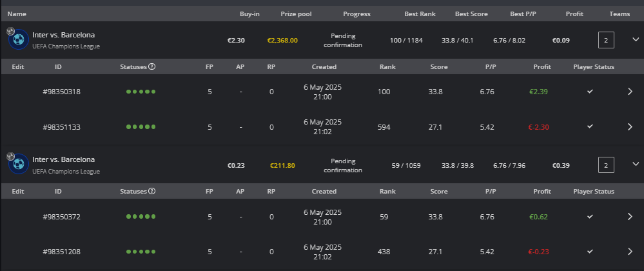Click player status checkmark for #98351208

pos(590,251)
